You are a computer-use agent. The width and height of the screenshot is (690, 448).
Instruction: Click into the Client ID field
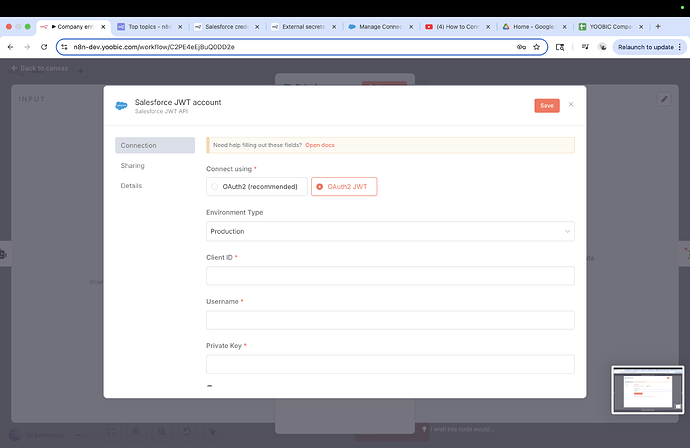(390, 276)
